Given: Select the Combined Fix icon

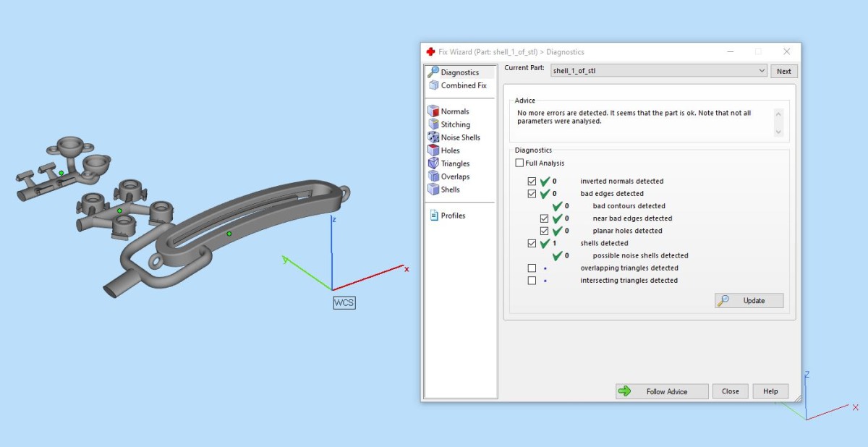Looking at the screenshot, I should (433, 85).
